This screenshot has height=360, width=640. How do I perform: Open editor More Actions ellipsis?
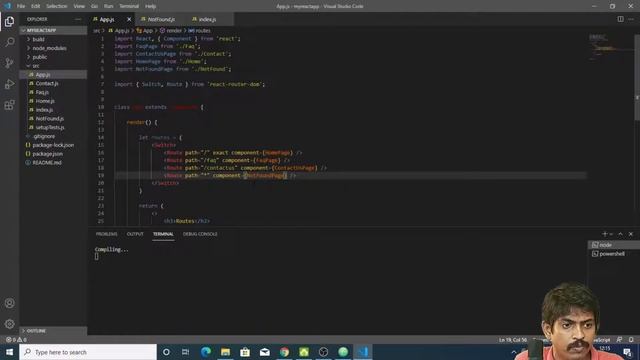[x=631, y=19]
